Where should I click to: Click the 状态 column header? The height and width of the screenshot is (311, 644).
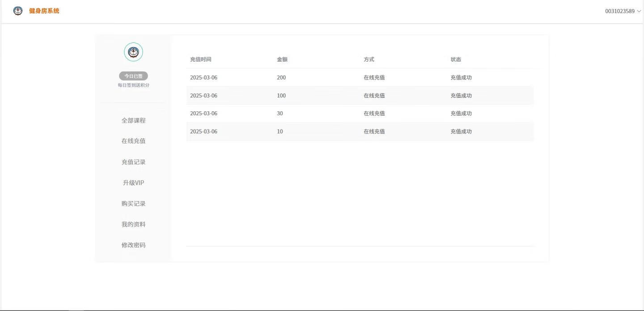[456, 59]
